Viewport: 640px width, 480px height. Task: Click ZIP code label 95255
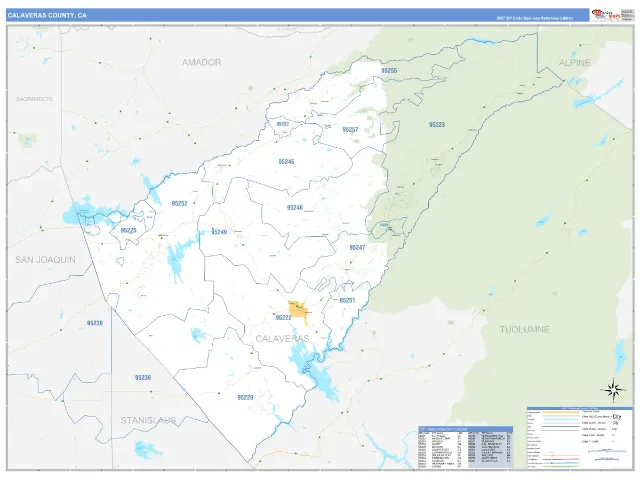click(x=389, y=71)
